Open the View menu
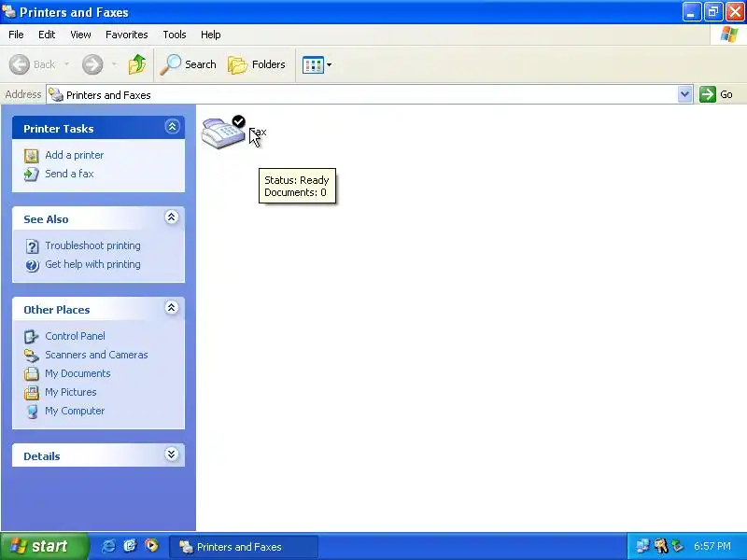 (x=80, y=35)
